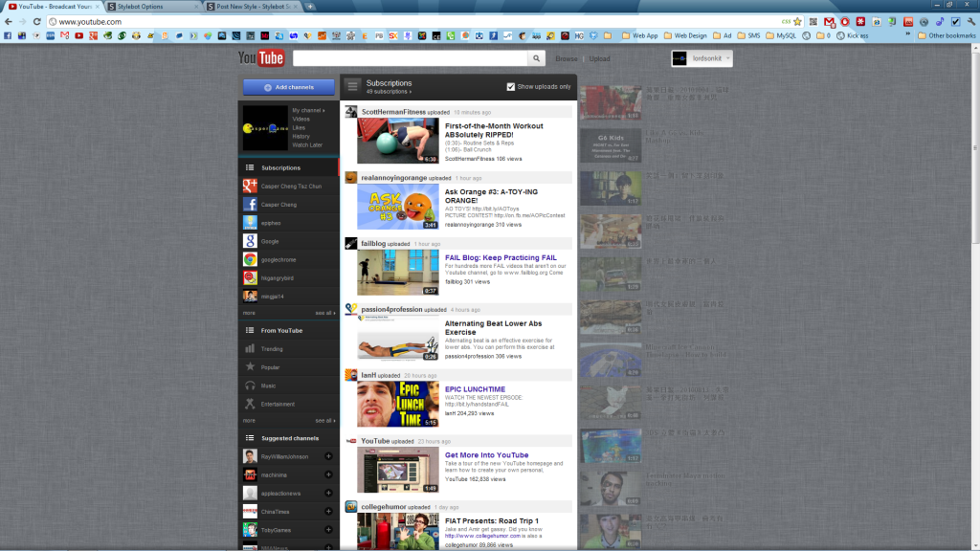The height and width of the screenshot is (551, 980).
Task: Click the Upload link
Action: [x=599, y=58]
